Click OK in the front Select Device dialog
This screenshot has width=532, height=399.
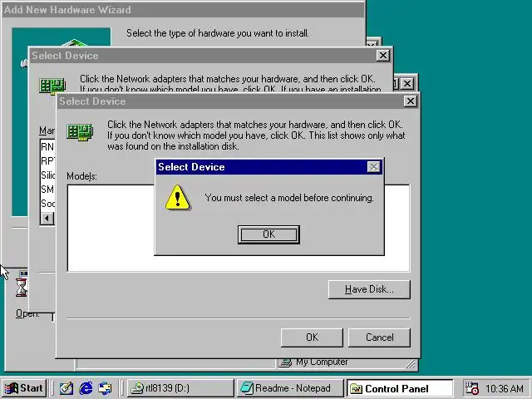click(x=312, y=337)
